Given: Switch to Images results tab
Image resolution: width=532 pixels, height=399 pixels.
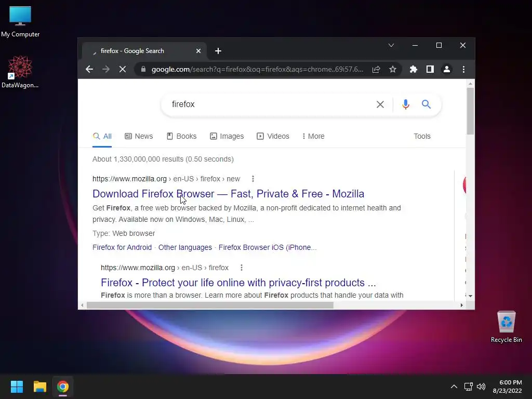Looking at the screenshot, I should tap(227, 137).
